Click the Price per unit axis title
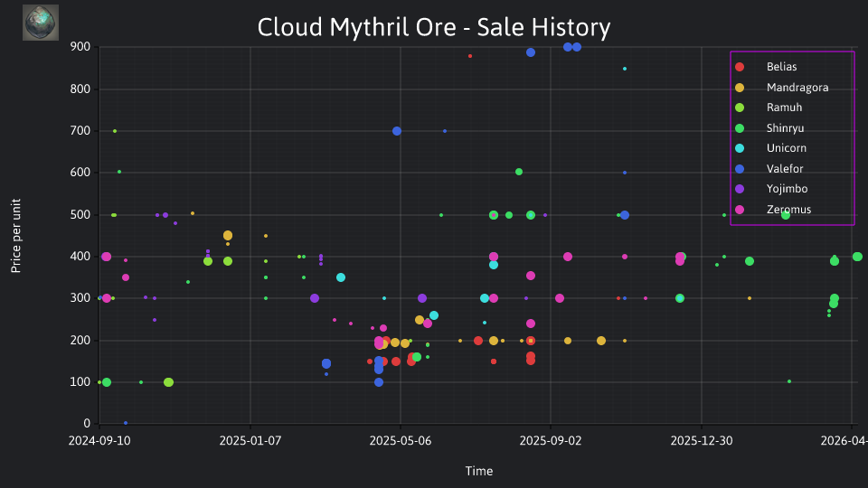This screenshot has height=488, width=868. (x=16, y=236)
